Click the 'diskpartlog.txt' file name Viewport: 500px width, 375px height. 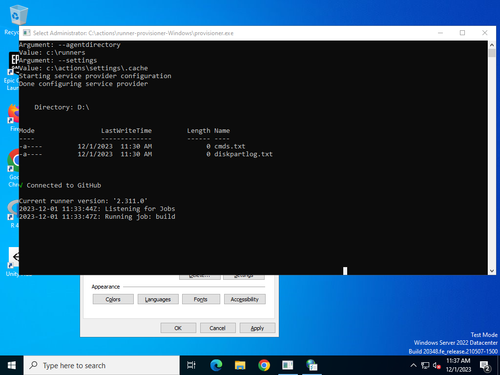pos(243,154)
